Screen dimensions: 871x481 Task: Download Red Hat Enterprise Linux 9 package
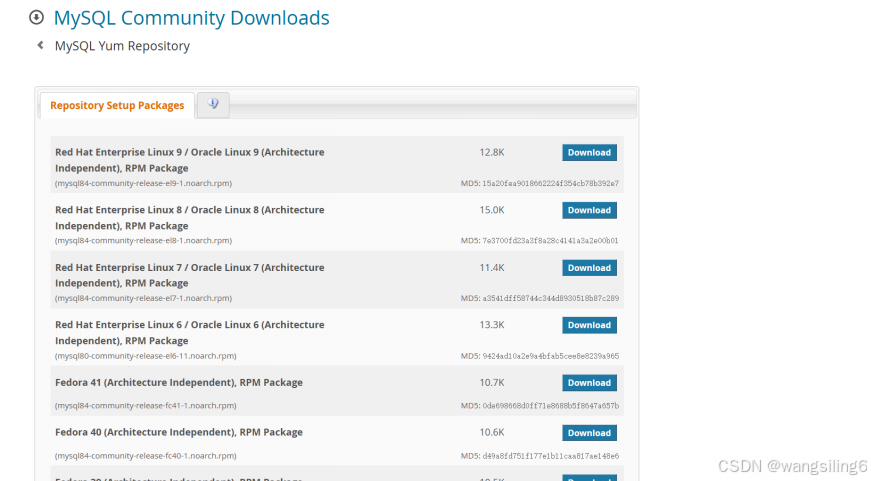pyautogui.click(x=589, y=153)
